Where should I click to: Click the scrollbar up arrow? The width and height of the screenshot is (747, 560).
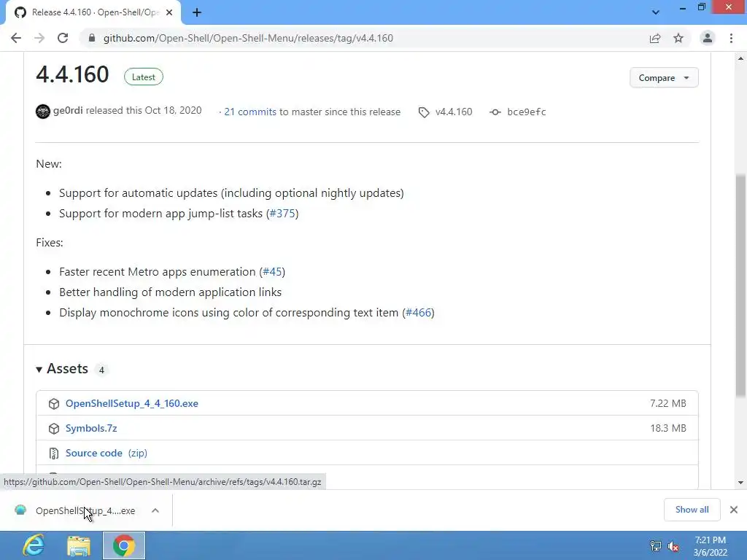[x=741, y=58]
